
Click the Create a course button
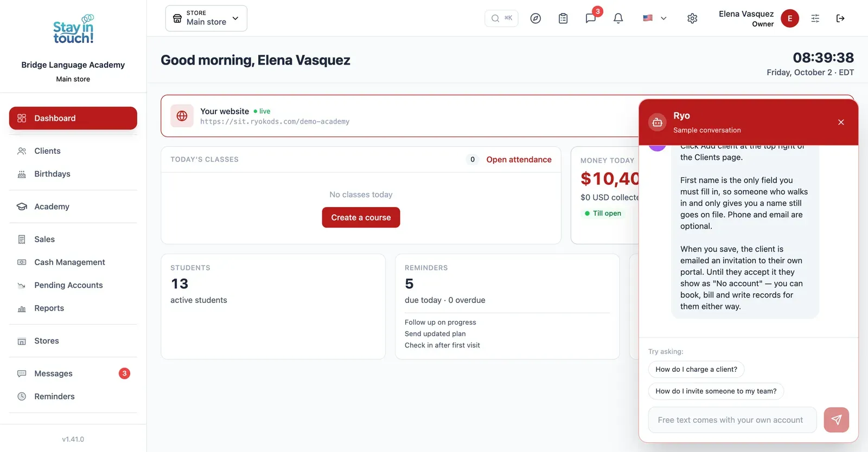[361, 217]
